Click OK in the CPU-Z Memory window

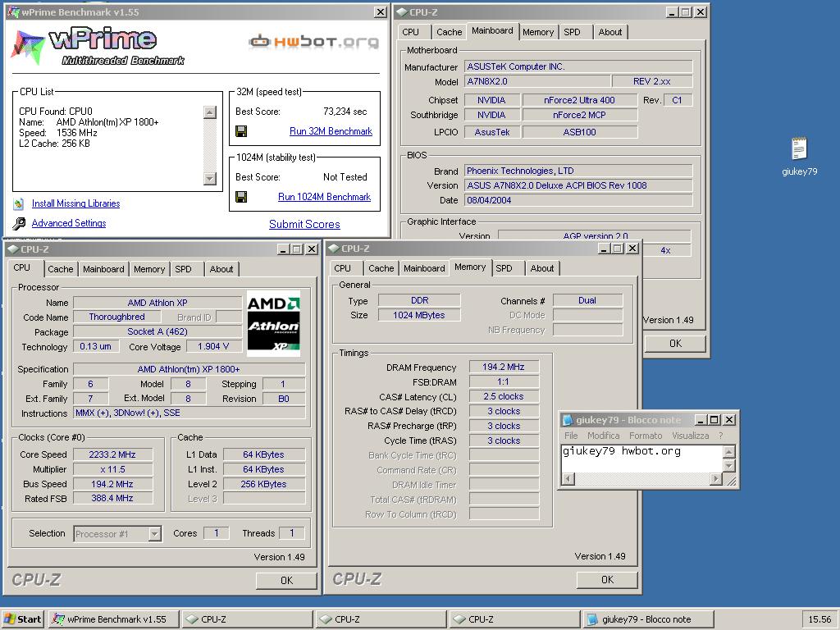click(607, 580)
